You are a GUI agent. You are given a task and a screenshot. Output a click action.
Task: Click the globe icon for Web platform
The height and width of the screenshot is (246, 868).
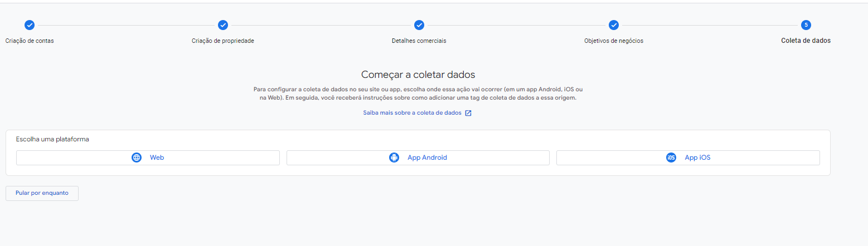tap(137, 158)
